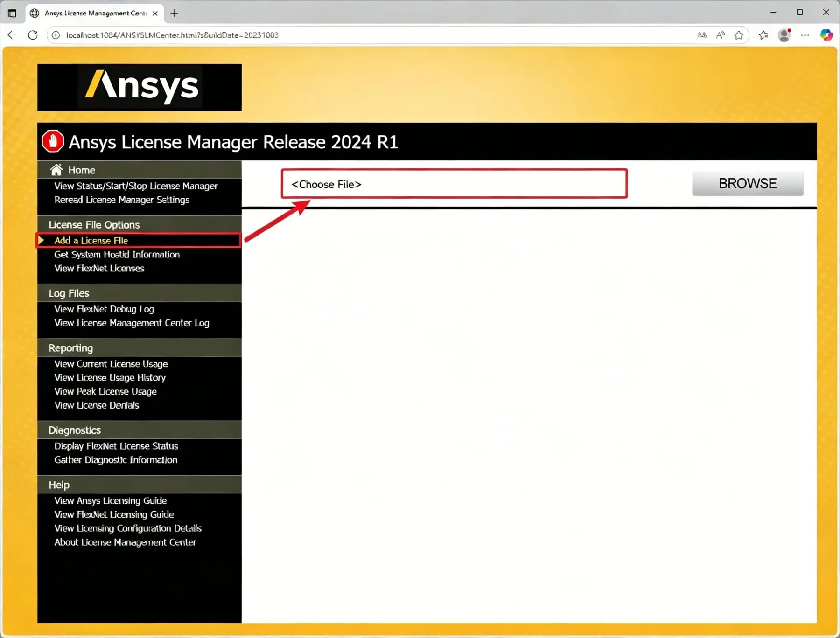Open Copilot icon in browser toolbar
The image size is (840, 638).
(826, 35)
